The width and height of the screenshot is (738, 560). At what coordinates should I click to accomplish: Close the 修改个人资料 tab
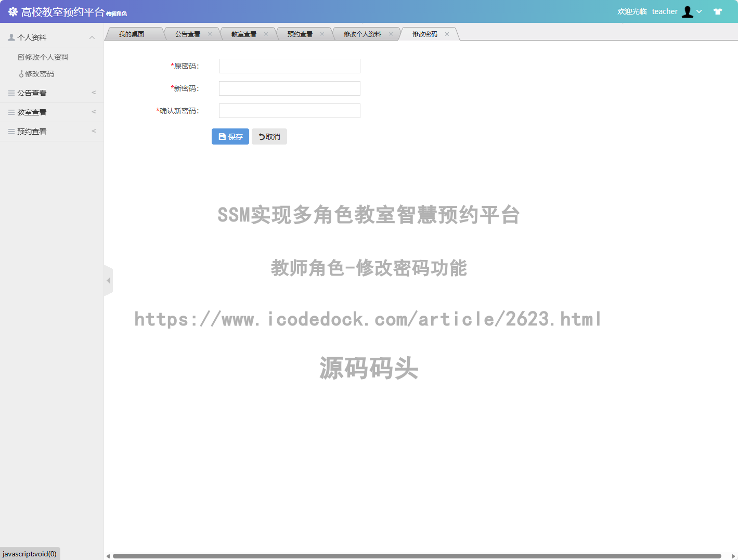pyautogui.click(x=391, y=34)
